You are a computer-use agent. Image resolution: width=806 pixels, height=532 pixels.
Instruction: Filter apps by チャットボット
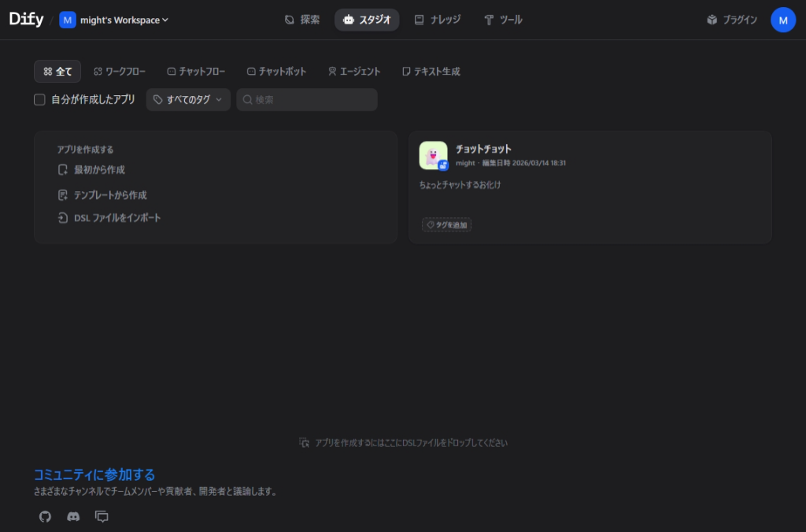[x=276, y=72]
